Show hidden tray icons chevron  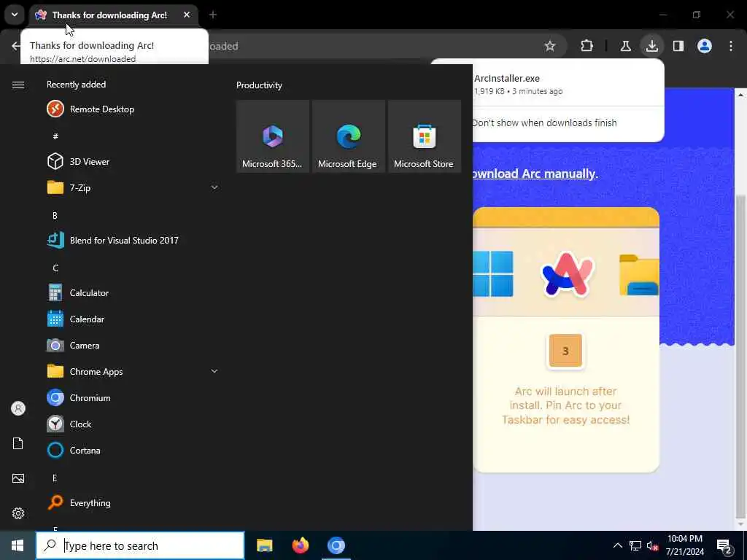(617, 545)
